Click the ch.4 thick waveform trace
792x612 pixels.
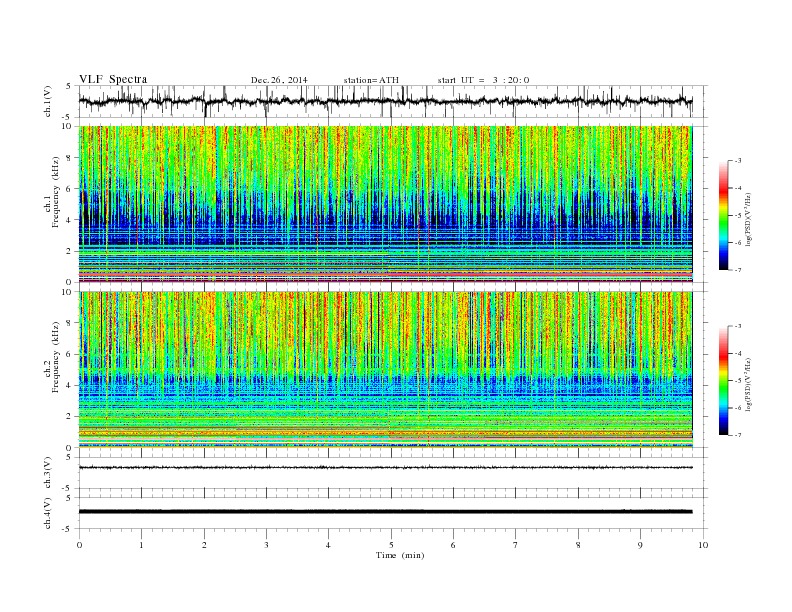(385, 512)
